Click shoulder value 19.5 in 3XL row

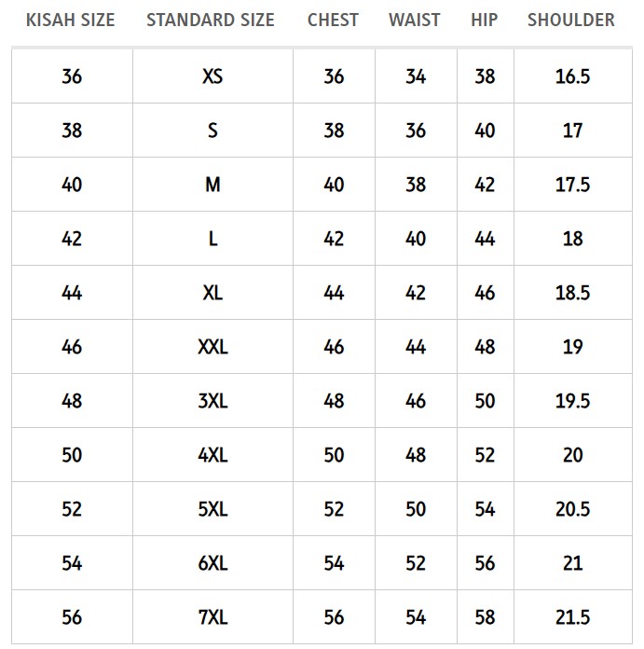point(572,401)
